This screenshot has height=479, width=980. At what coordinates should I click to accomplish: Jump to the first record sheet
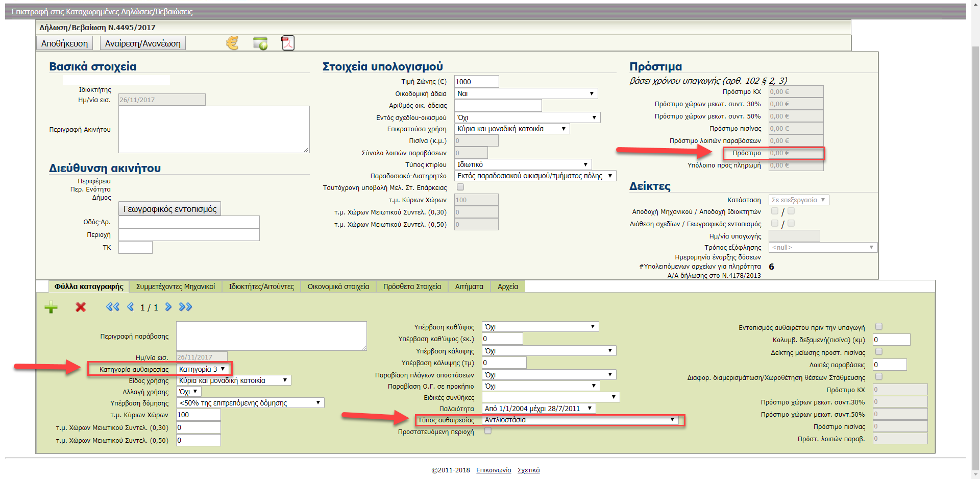click(112, 307)
